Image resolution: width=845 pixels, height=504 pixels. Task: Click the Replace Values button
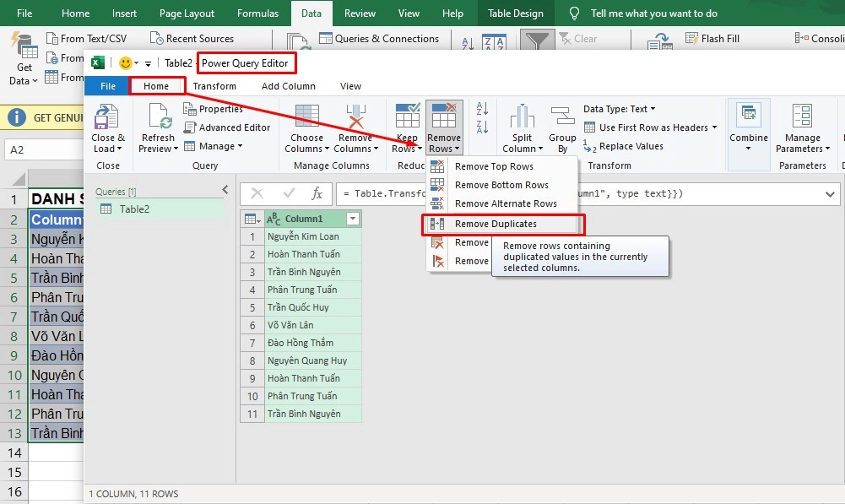point(631,146)
